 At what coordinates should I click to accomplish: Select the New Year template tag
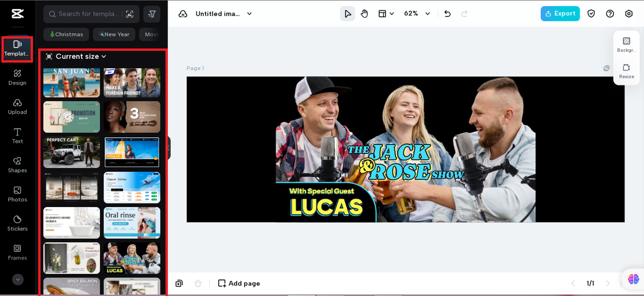(x=114, y=34)
